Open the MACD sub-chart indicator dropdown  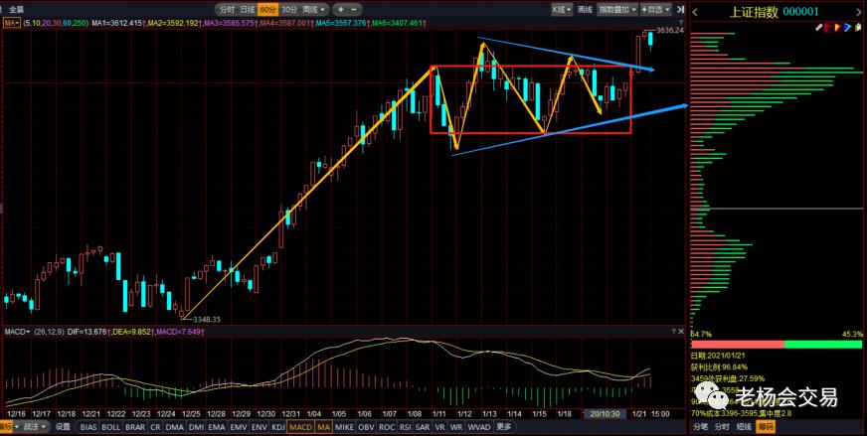[17, 331]
